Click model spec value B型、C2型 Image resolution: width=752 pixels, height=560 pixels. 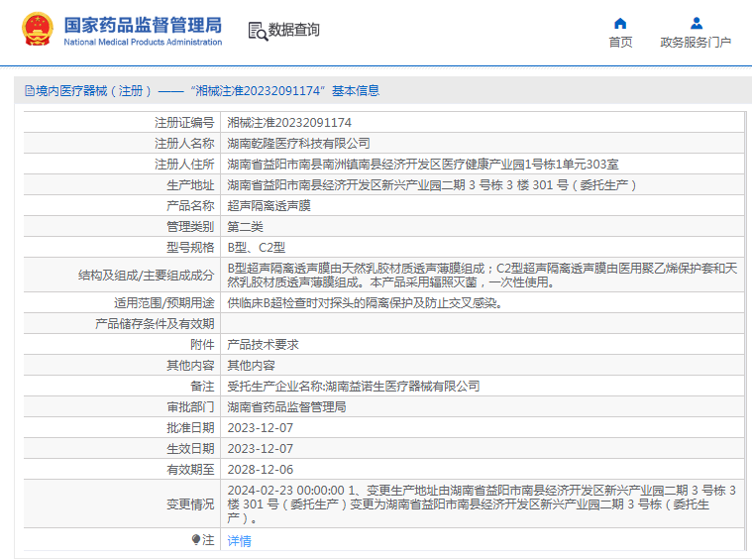(256, 248)
